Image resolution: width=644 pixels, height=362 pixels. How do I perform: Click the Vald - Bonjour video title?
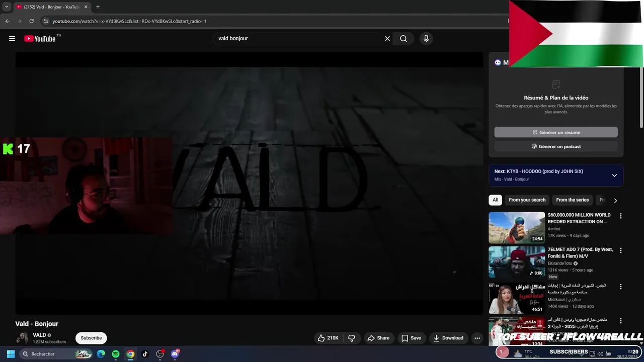pos(37,324)
